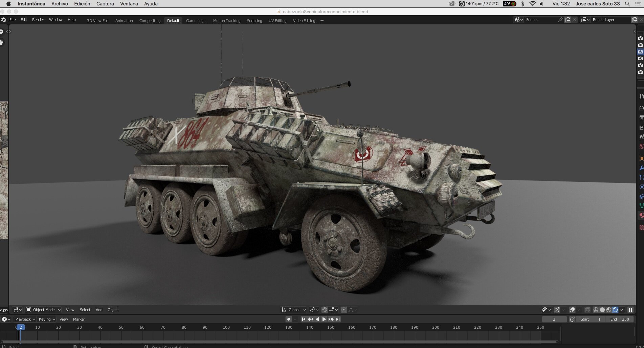Switch to material preview shading

(609, 310)
